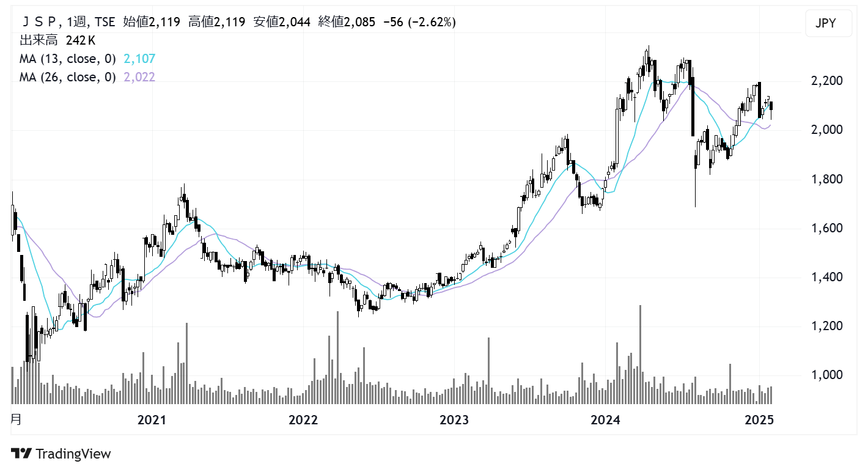Click the 2,200 price scale label
This screenshot has width=868, height=472.
point(826,81)
